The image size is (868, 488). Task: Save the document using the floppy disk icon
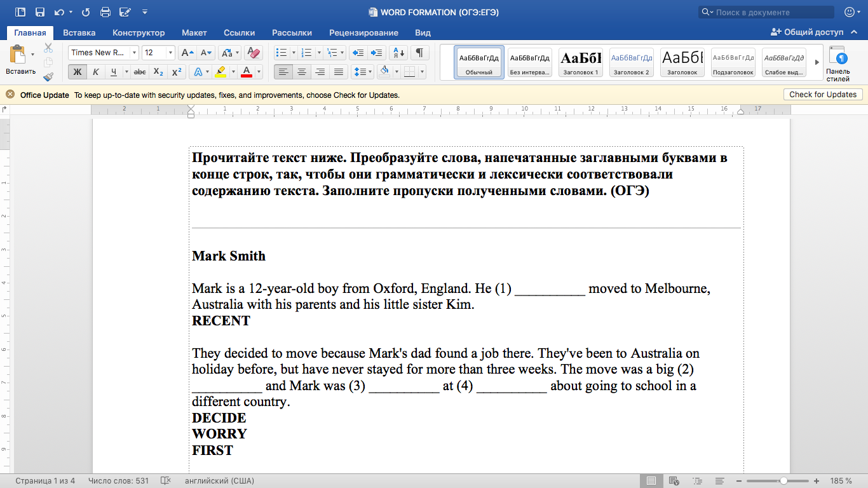pos(40,12)
